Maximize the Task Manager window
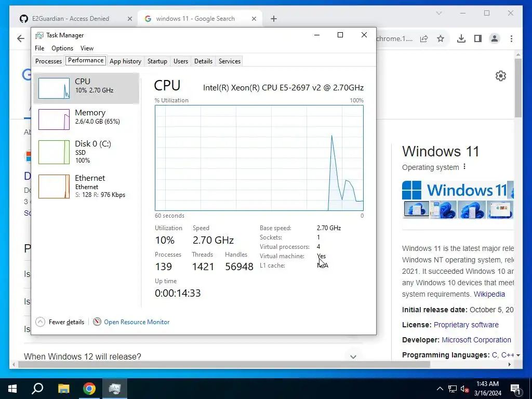Screen dimensions: 532x399 [340, 35]
